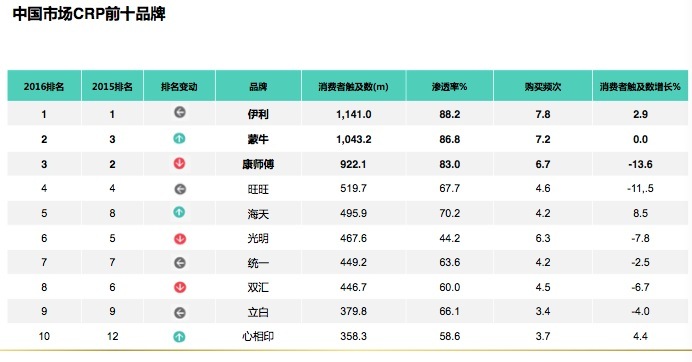The image size is (692, 362).
Task: Click the green up arrow for 海天
Action: click(x=179, y=212)
